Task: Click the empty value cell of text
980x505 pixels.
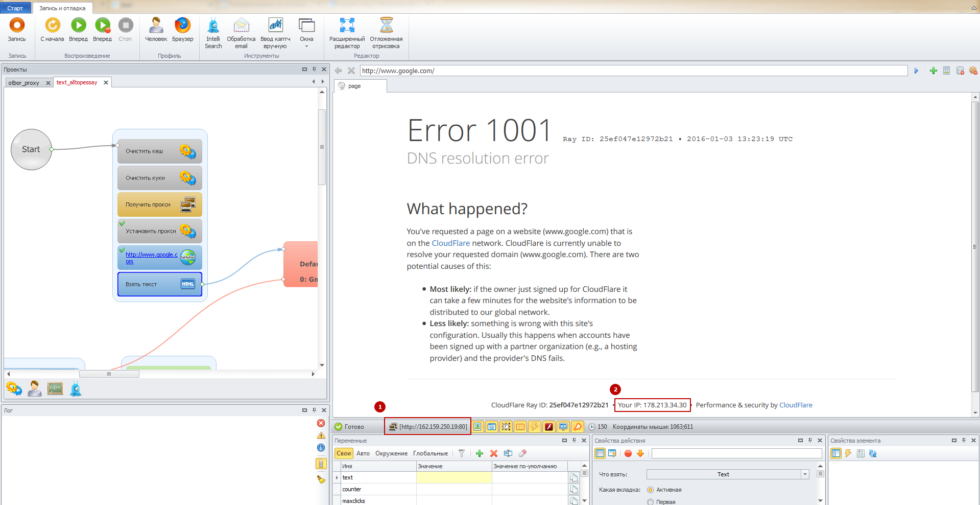Action: [x=454, y=477]
